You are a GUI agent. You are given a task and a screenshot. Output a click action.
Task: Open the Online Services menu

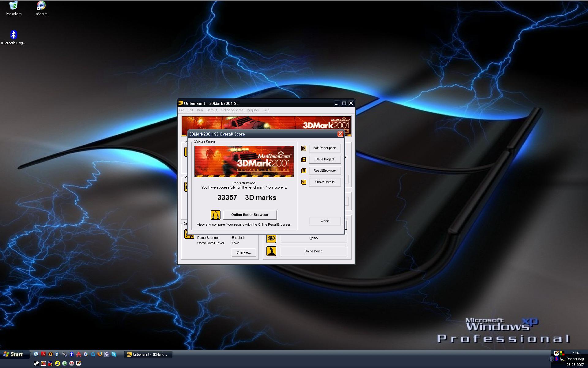coord(232,110)
